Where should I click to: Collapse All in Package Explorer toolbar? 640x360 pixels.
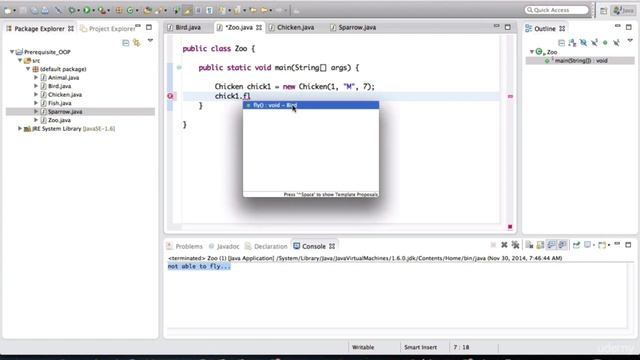(126, 43)
